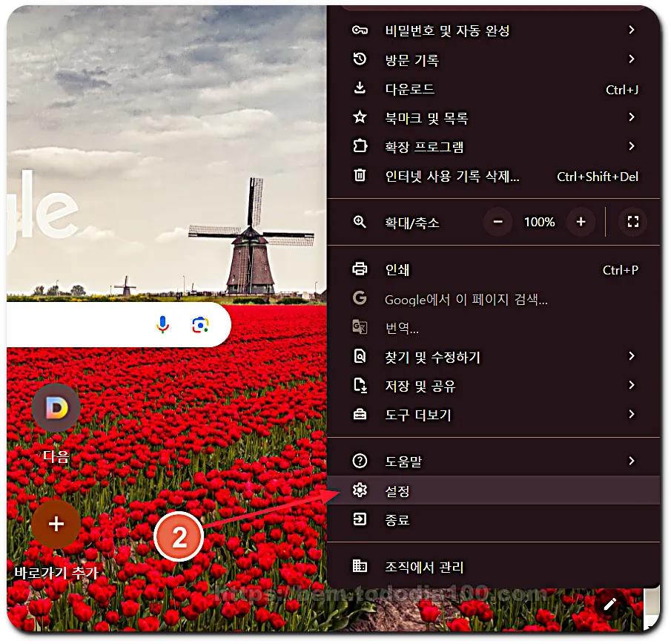The height and width of the screenshot is (644, 671).
Task: Decrease zoom with the minus button
Action: [498, 222]
